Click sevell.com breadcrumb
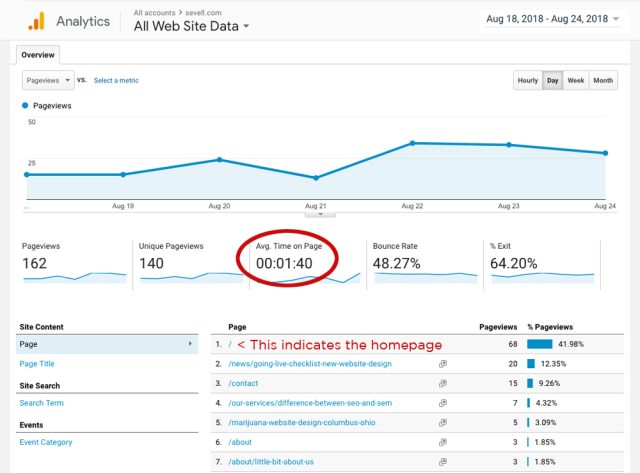 point(203,13)
